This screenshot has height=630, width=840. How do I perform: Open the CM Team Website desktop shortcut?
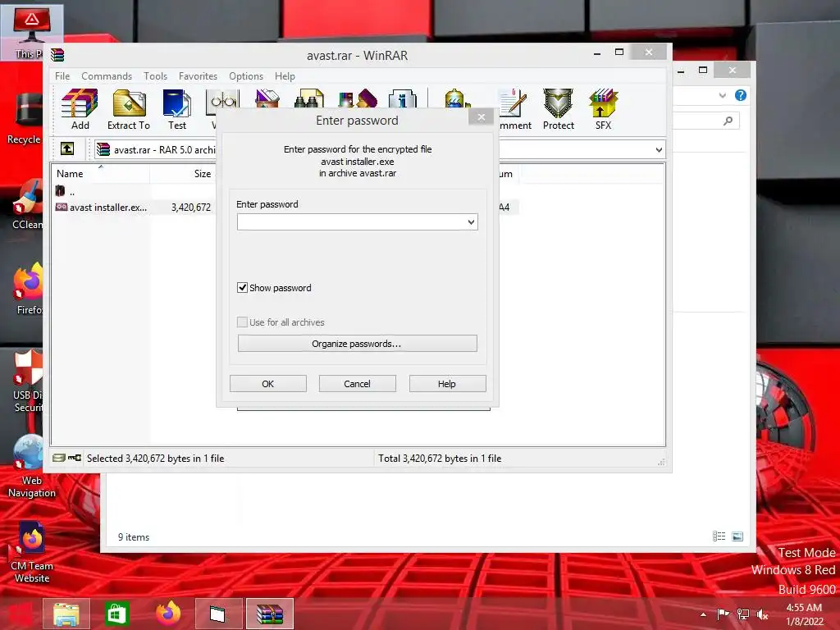tap(32, 553)
